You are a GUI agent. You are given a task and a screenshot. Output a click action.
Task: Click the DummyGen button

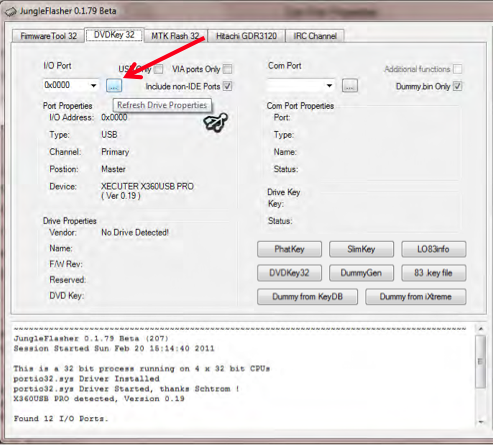(361, 273)
